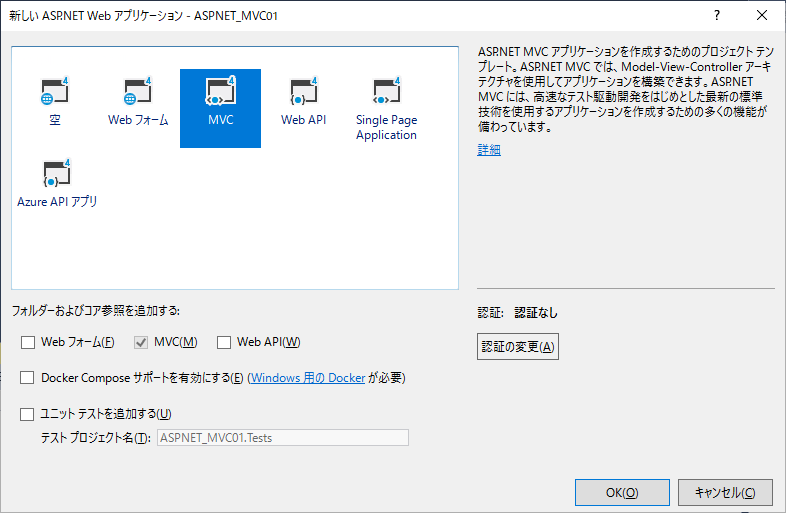Click the テスト プロジェクト名(T) label
Viewport: 786px width, 513px height.
pos(95,438)
